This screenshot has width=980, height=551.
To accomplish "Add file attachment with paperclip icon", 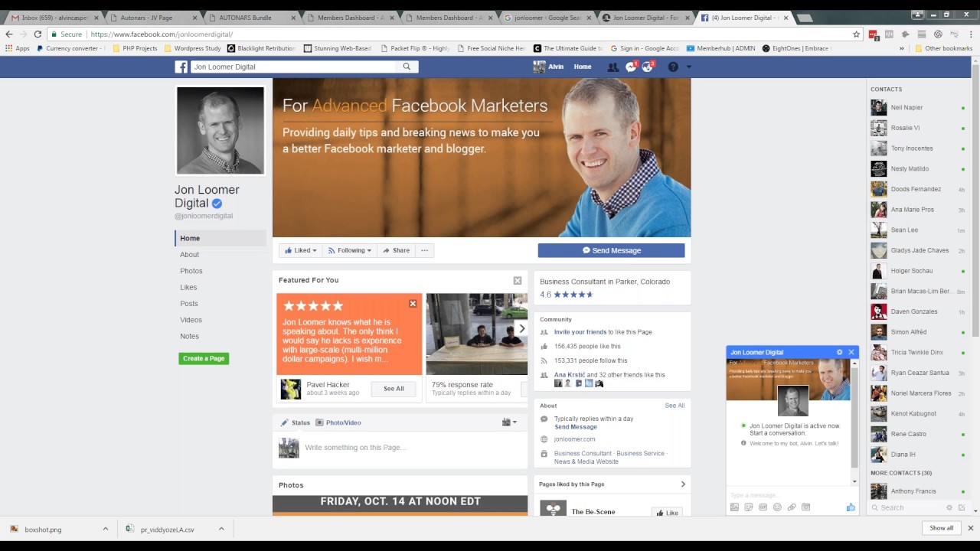I will pos(792,507).
